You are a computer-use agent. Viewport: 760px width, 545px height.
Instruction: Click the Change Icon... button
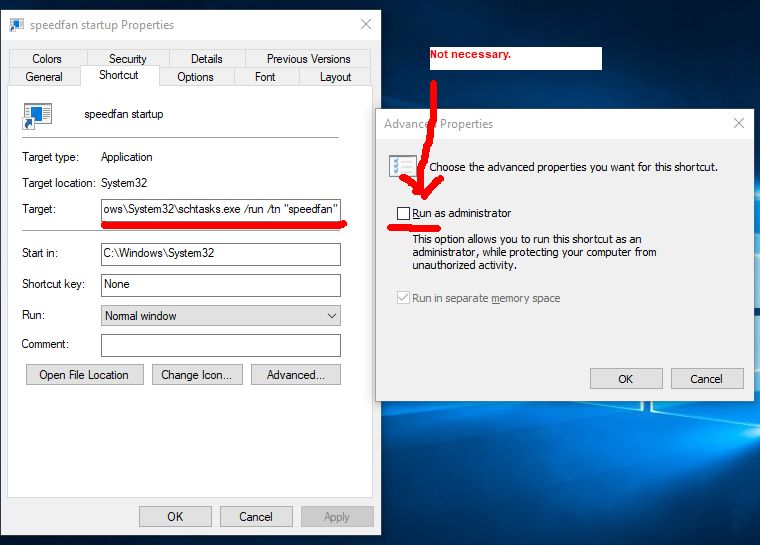197,375
